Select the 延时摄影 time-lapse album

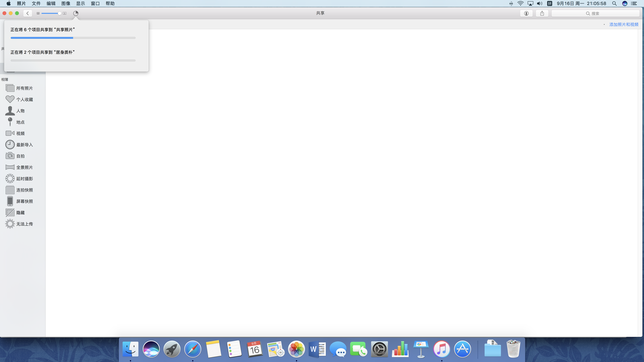click(x=24, y=179)
